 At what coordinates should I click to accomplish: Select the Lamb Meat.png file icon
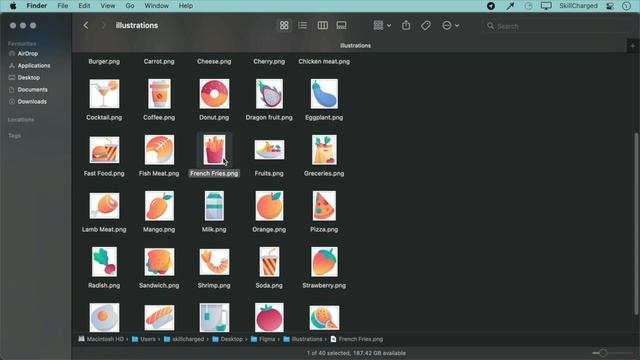[x=104, y=206]
